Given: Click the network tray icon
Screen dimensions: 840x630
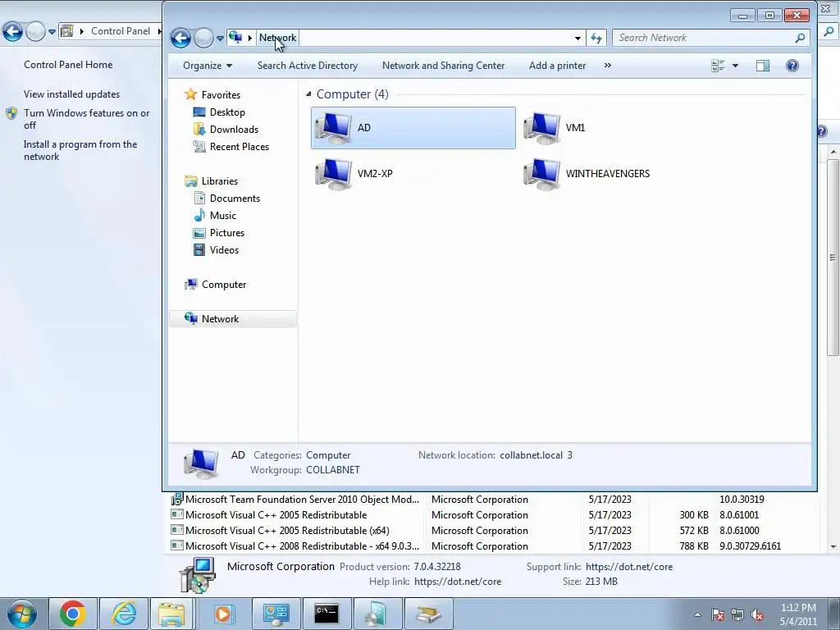Looking at the screenshot, I should pos(737,614).
